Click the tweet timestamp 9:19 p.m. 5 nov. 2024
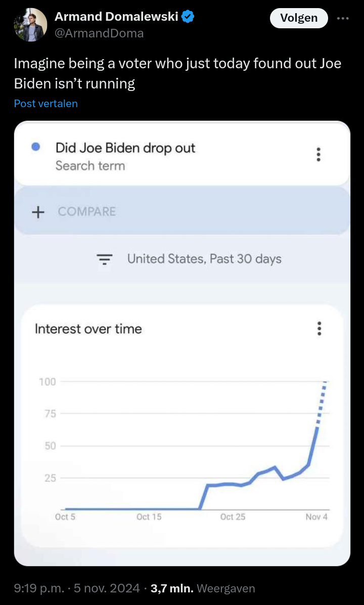Image resolution: width=364 pixels, height=605 pixels. tap(77, 588)
